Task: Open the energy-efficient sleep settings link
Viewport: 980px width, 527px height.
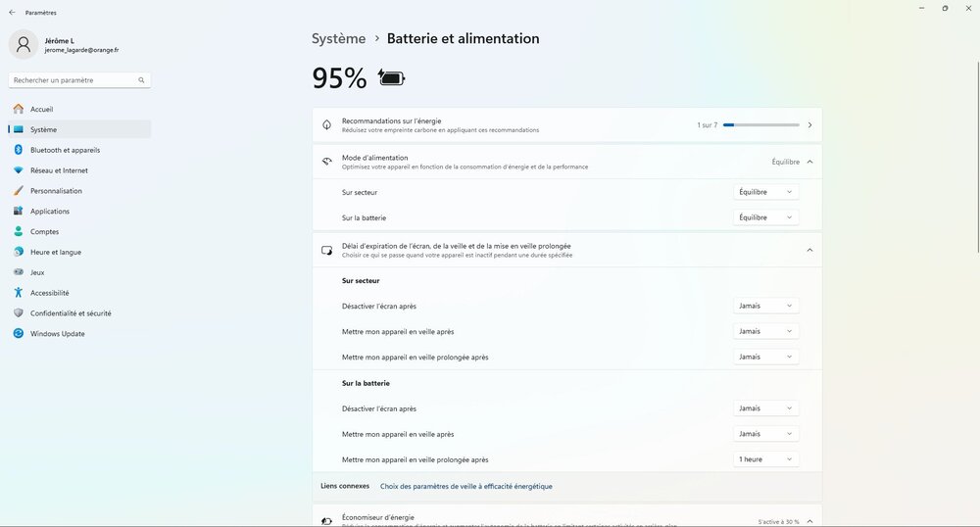Action: [x=465, y=486]
